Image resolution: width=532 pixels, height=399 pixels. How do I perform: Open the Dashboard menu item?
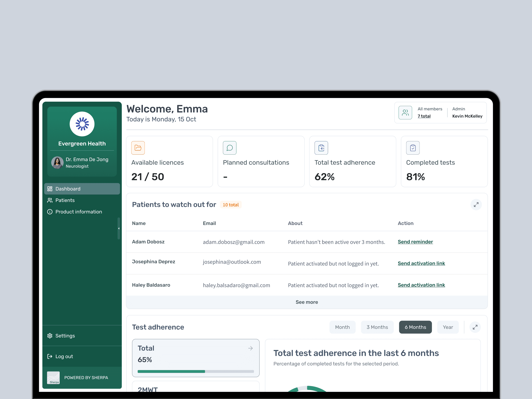click(x=82, y=189)
